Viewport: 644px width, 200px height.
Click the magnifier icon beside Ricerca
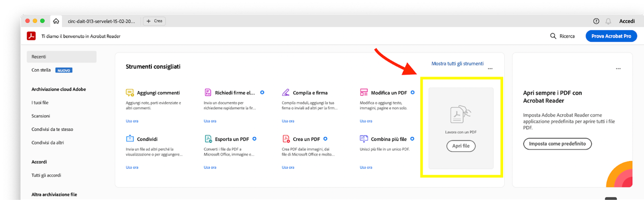[x=553, y=36]
